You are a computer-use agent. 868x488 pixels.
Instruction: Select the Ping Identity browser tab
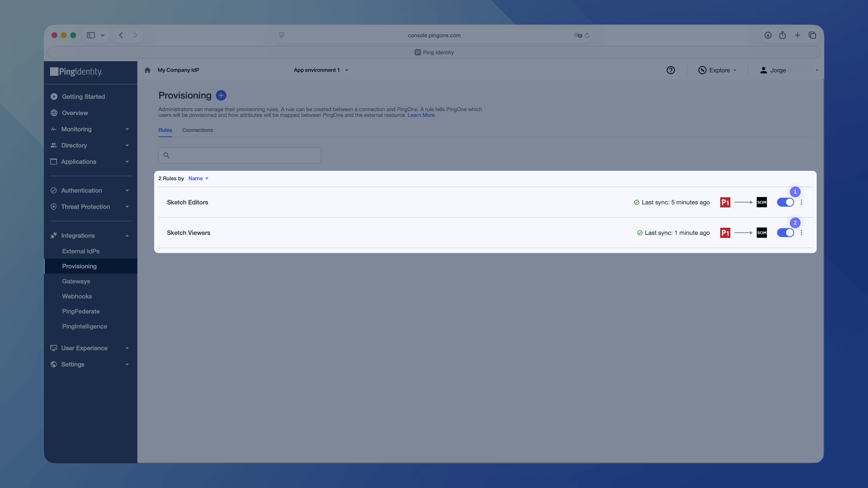click(434, 52)
